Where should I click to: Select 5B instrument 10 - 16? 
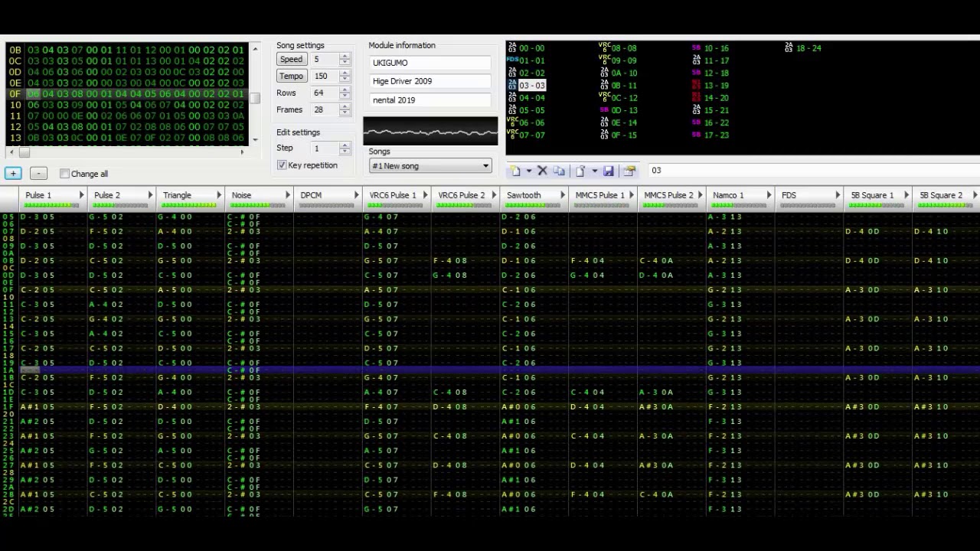[710, 48]
